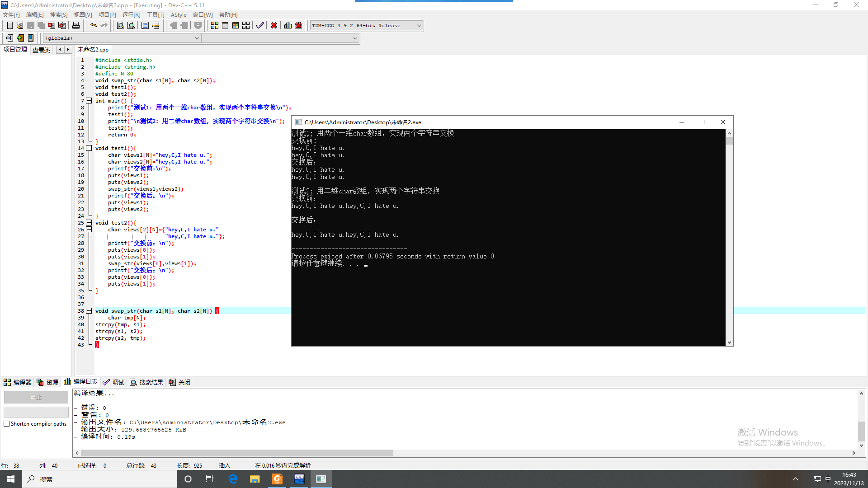The height and width of the screenshot is (488, 868).
Task: Enable Shorten compiler paths checkbox
Action: click(x=7, y=424)
